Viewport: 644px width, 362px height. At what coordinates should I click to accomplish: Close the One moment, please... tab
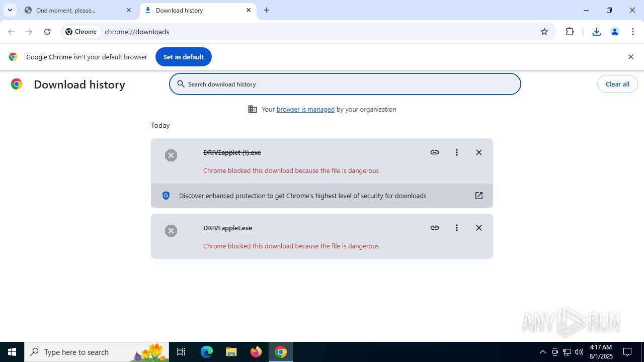[x=129, y=10]
